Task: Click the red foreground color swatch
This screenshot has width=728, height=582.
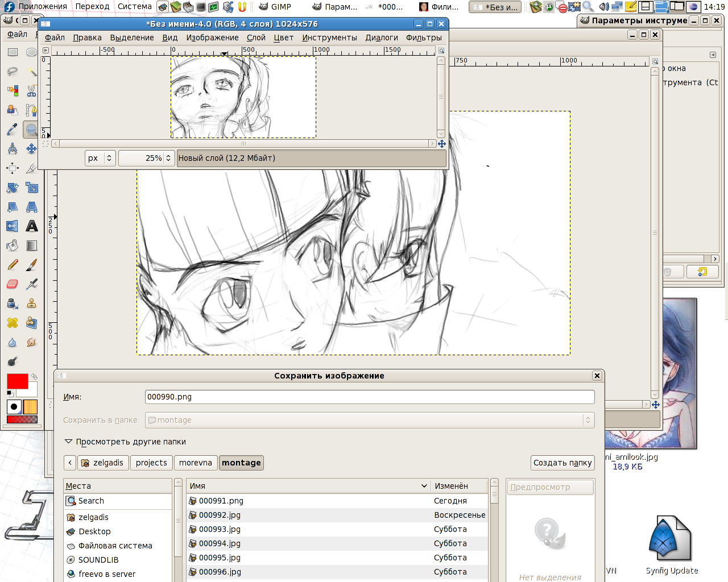Action: click(x=17, y=381)
